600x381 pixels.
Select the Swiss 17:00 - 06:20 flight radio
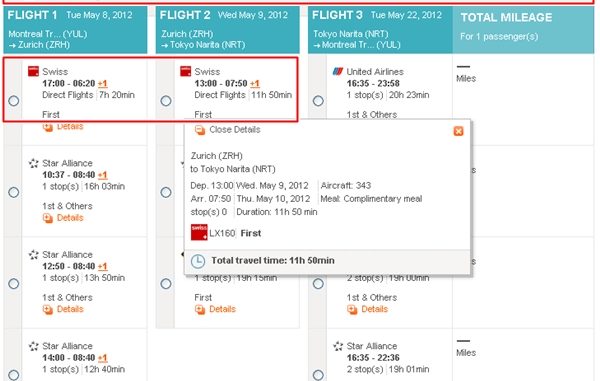[x=14, y=101]
